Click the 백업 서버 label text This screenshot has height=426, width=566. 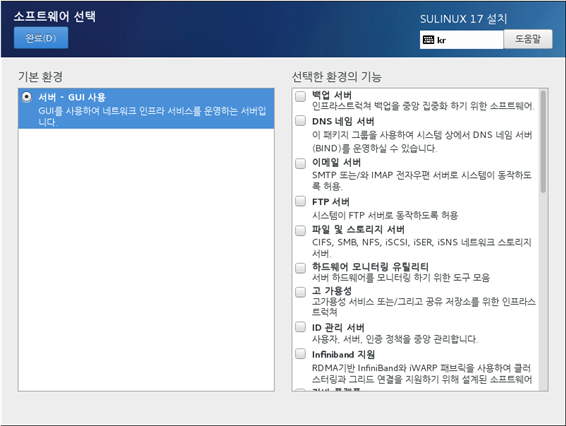click(332, 95)
